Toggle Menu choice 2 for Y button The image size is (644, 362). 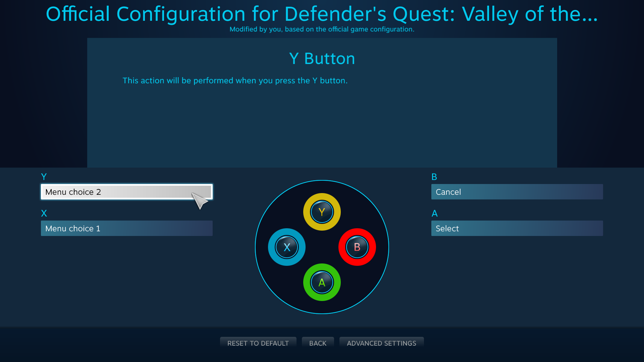[x=126, y=191]
